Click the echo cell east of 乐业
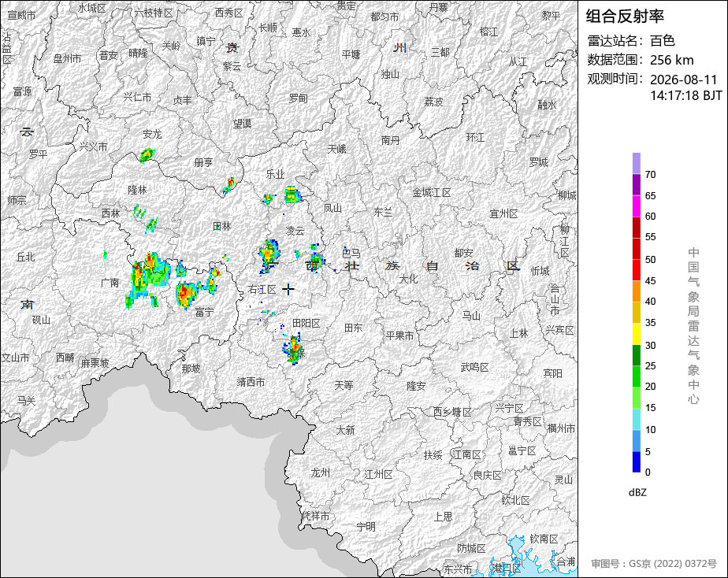The height and width of the screenshot is (578, 728). click(x=292, y=195)
